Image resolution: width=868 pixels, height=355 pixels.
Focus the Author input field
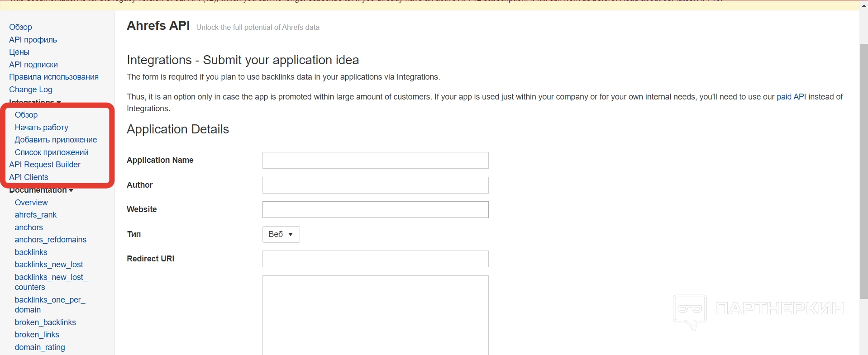tap(376, 185)
